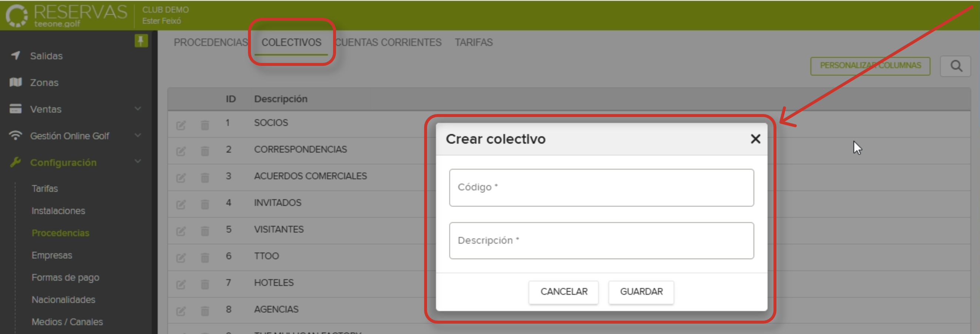Open Zonas in the sidebar
980x334 pixels.
tap(44, 83)
